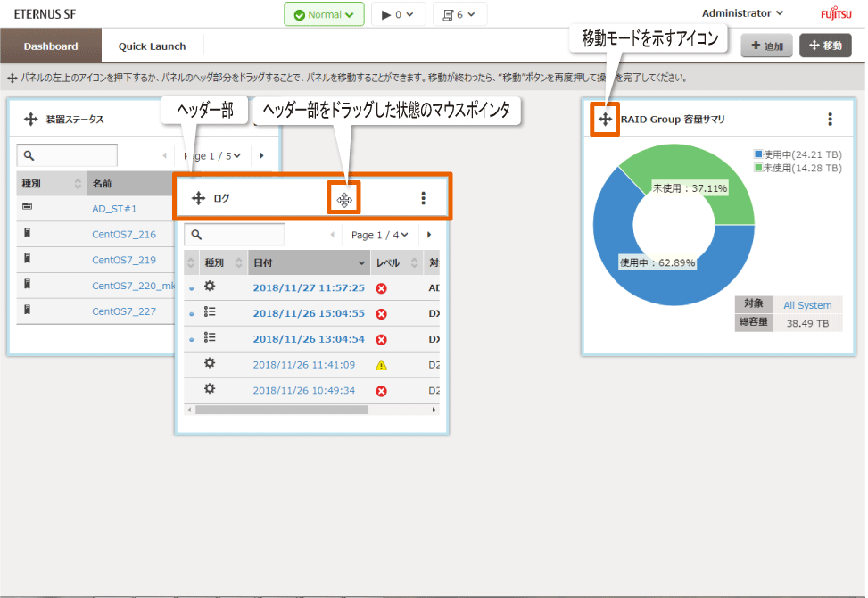Image resolution: width=868 pixels, height=598 pixels.
Task: Click move icon on ログ panel
Action: click(198, 198)
